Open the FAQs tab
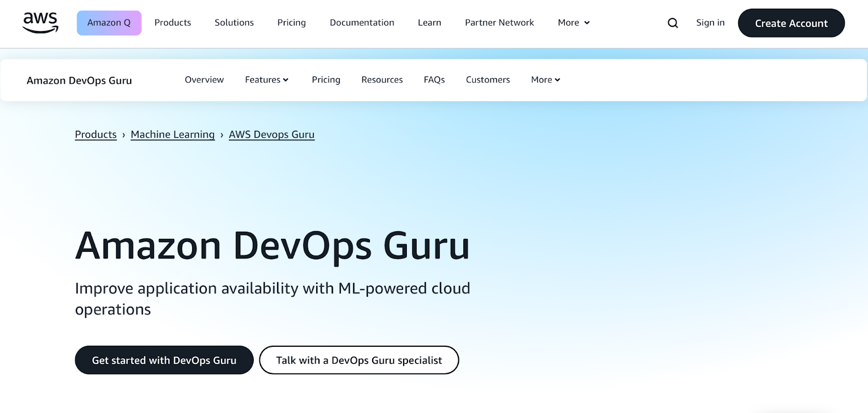The height and width of the screenshot is (413, 868). click(x=434, y=80)
